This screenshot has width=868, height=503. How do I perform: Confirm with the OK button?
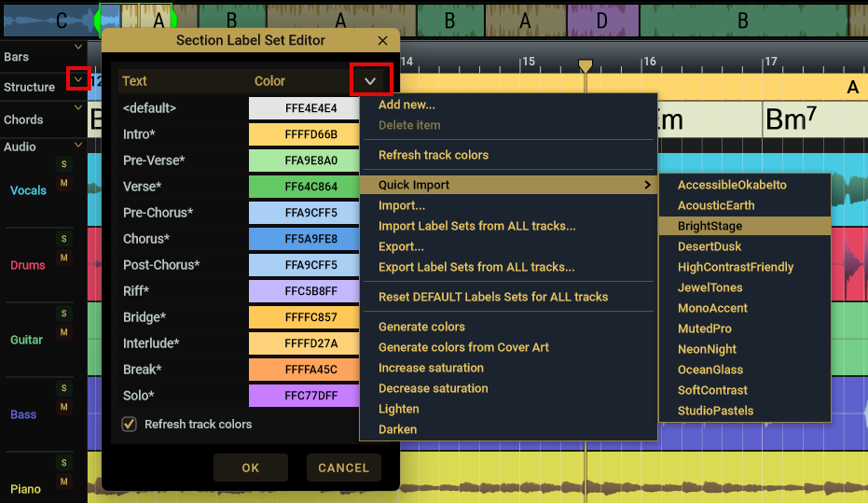tap(251, 468)
